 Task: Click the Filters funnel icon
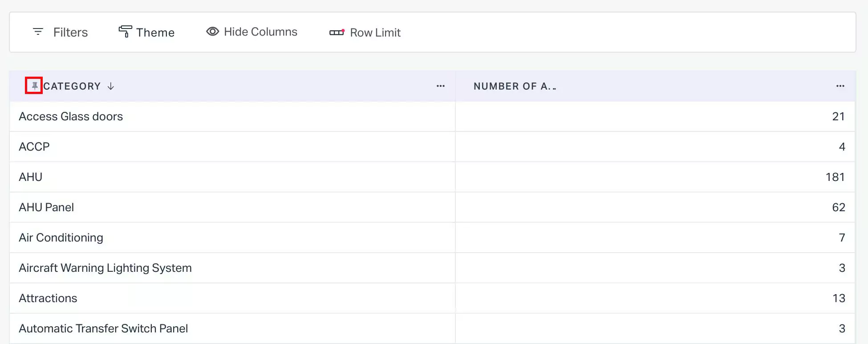[x=38, y=32]
